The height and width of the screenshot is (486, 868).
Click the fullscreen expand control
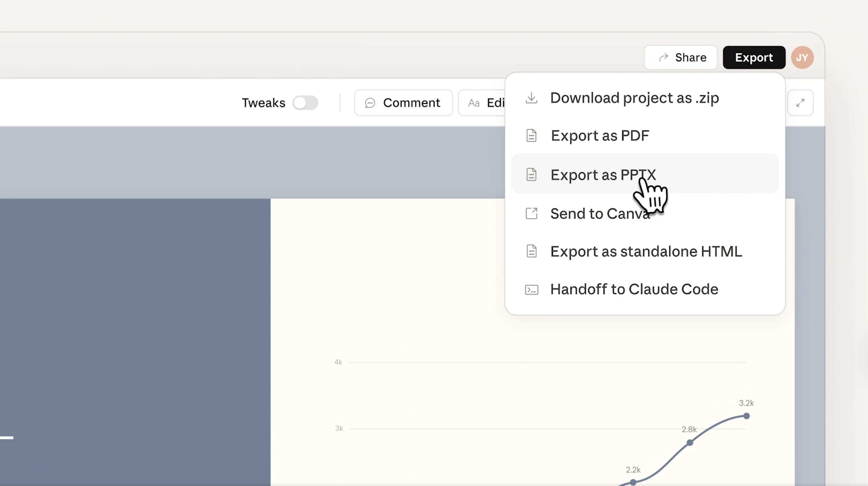[x=801, y=103]
